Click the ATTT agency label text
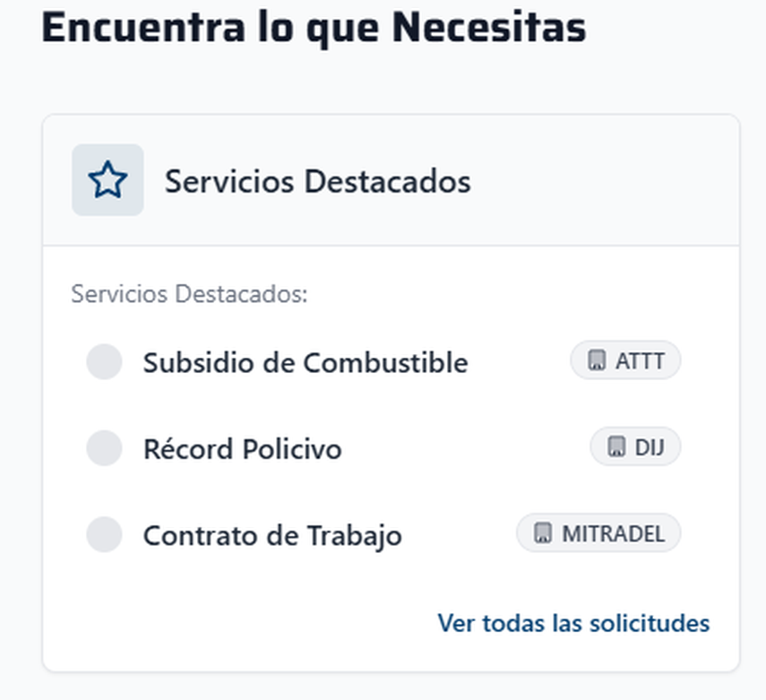The width and height of the screenshot is (766, 700). click(x=640, y=361)
